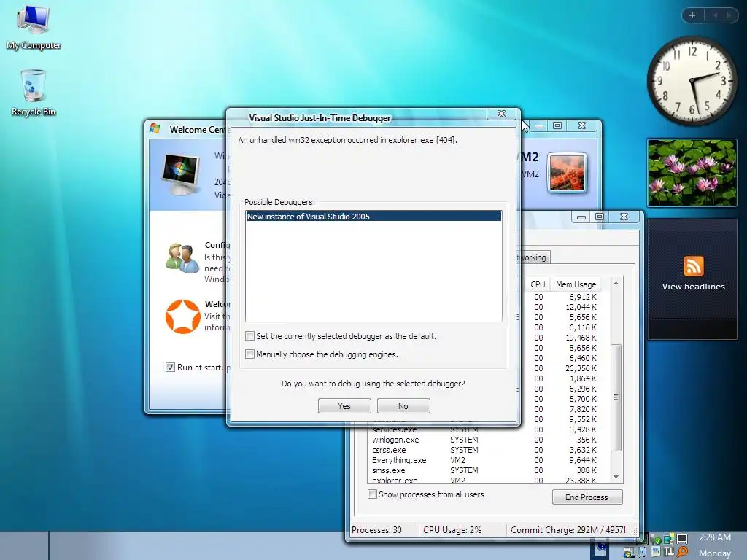Viewport: 747px width, 560px height.
Task: Click CPU Usage: 2% in the status bar
Action: 452,529
